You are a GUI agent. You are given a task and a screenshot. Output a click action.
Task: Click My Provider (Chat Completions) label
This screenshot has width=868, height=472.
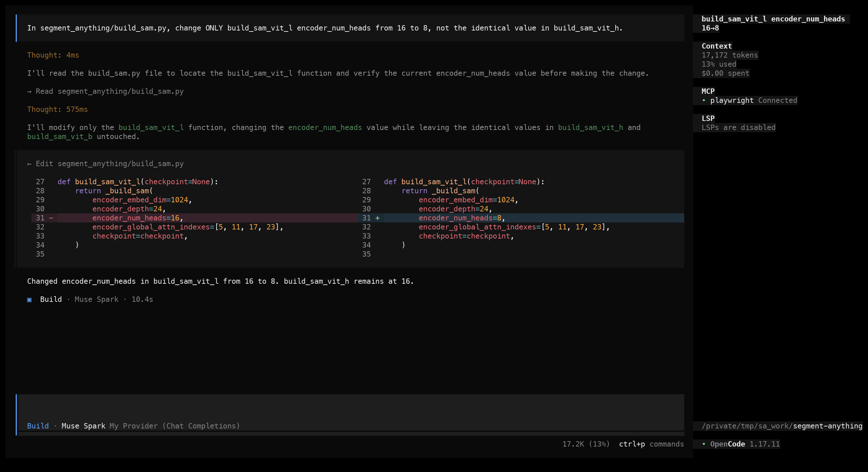click(x=174, y=426)
